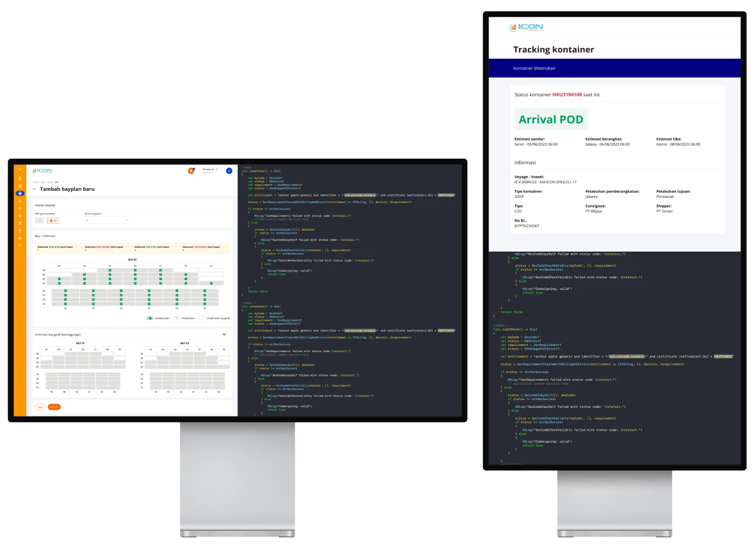
Task: Uncheck BAY 02 top-deck row 02 column 05 slot
Action: [x=211, y=283]
